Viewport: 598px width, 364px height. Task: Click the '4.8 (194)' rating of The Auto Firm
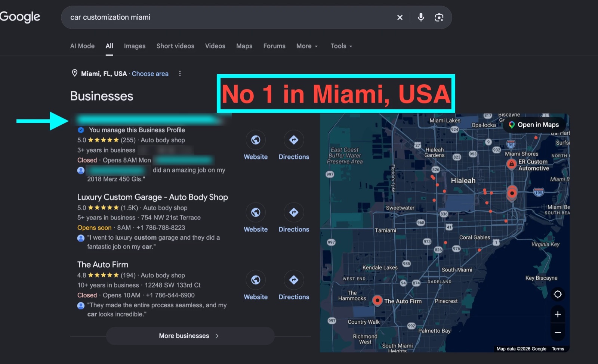(106, 275)
